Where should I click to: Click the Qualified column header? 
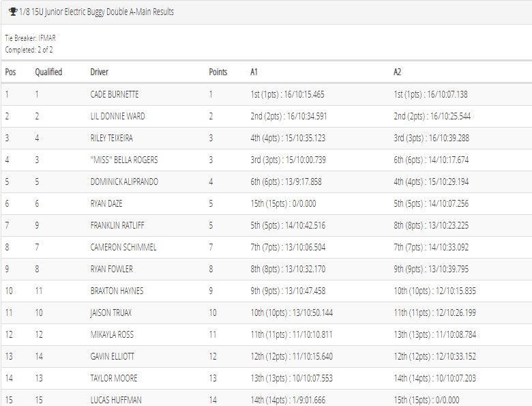[48, 72]
